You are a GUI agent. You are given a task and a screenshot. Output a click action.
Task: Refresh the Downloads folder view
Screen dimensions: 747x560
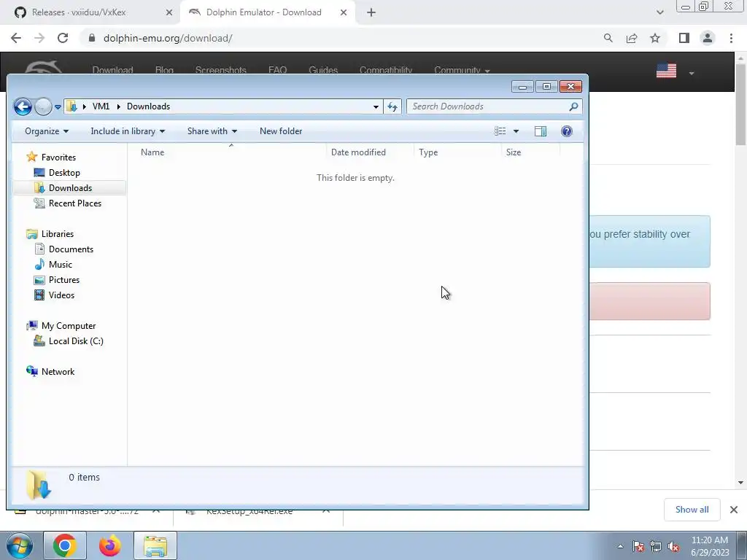point(392,106)
